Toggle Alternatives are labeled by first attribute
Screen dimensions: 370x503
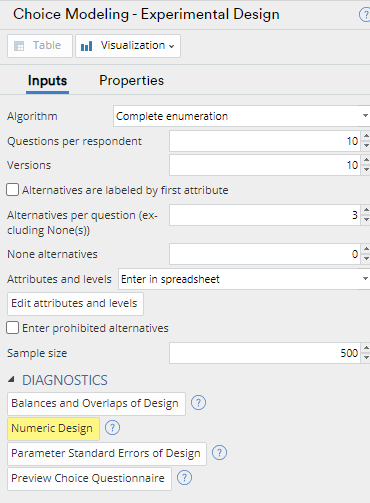point(12,190)
